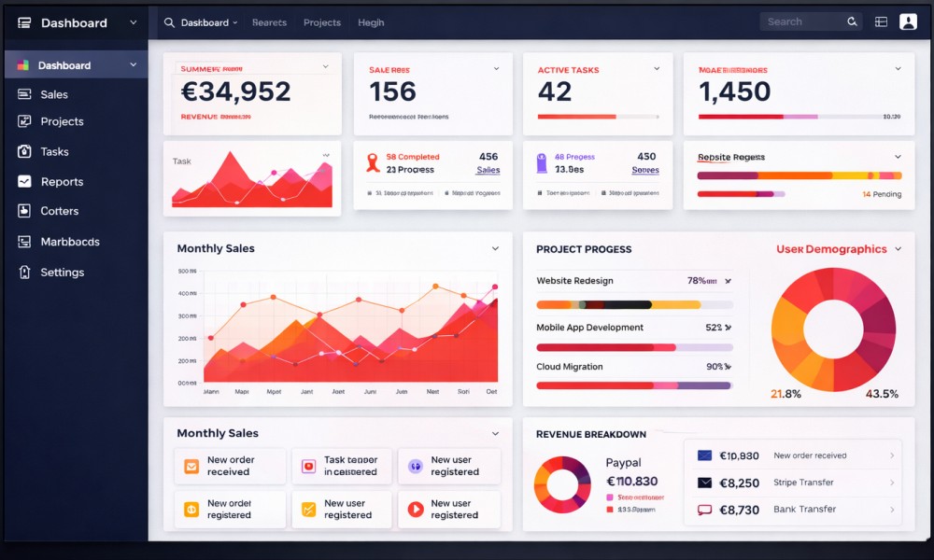This screenshot has width=934, height=560.
Task: Click the Bank Transfer €8,730 entry
Action: click(x=793, y=509)
